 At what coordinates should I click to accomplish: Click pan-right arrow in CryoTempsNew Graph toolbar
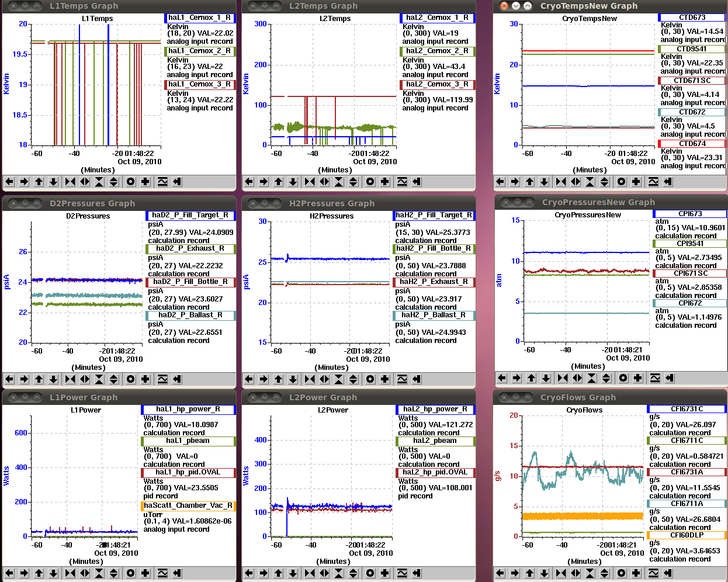515,182
